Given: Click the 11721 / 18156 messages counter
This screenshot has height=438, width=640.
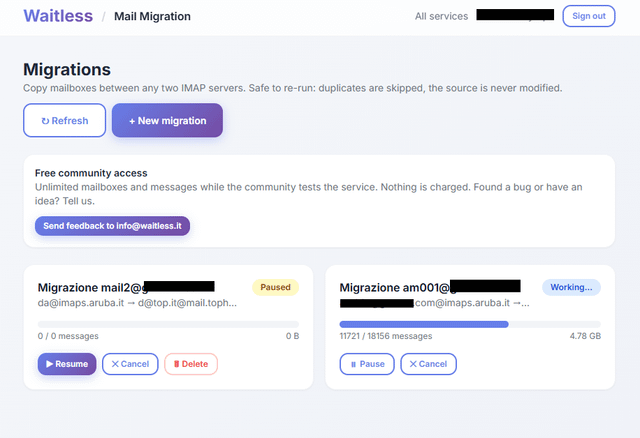Looking at the screenshot, I should pyautogui.click(x=386, y=336).
